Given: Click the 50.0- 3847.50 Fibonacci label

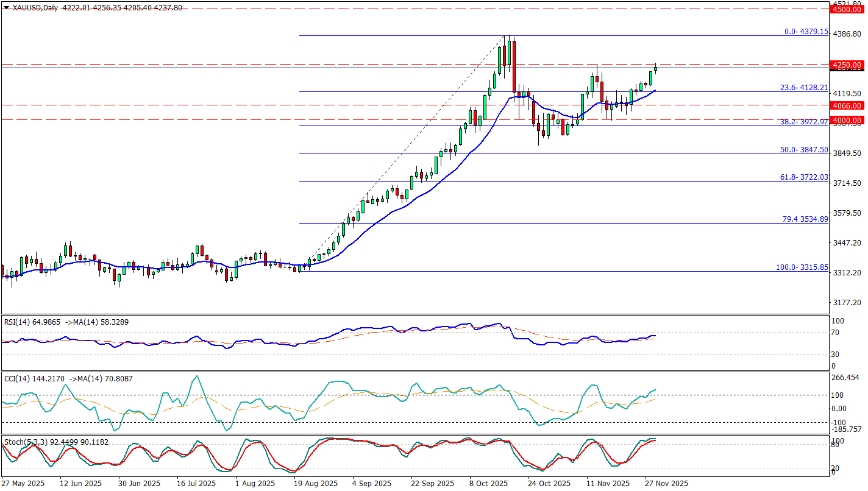Looking at the screenshot, I should pos(803,149).
